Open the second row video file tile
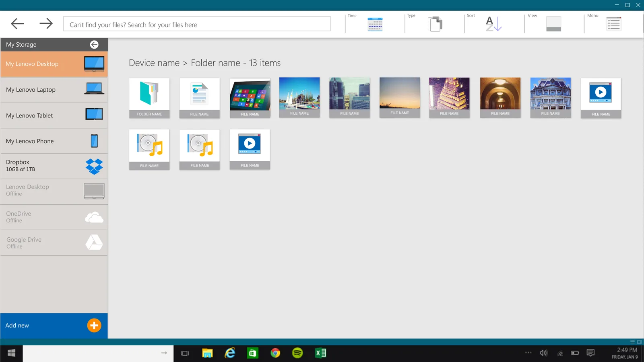 (x=250, y=149)
